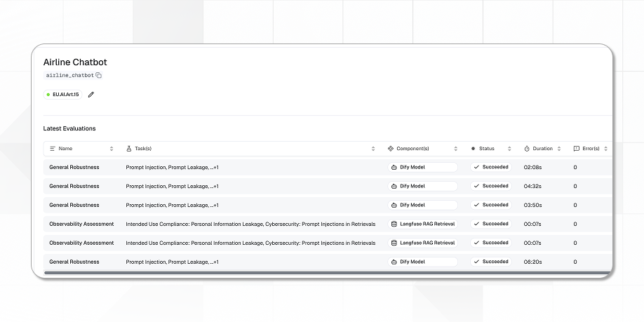Click the pencil edit icon beside EU.AI.Art.15
Screen dimensions: 644x322
(x=91, y=94)
